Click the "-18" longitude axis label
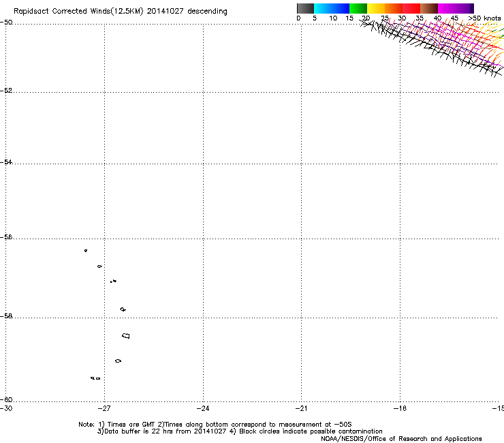The height and width of the screenshot is (443, 504). tap(400, 408)
